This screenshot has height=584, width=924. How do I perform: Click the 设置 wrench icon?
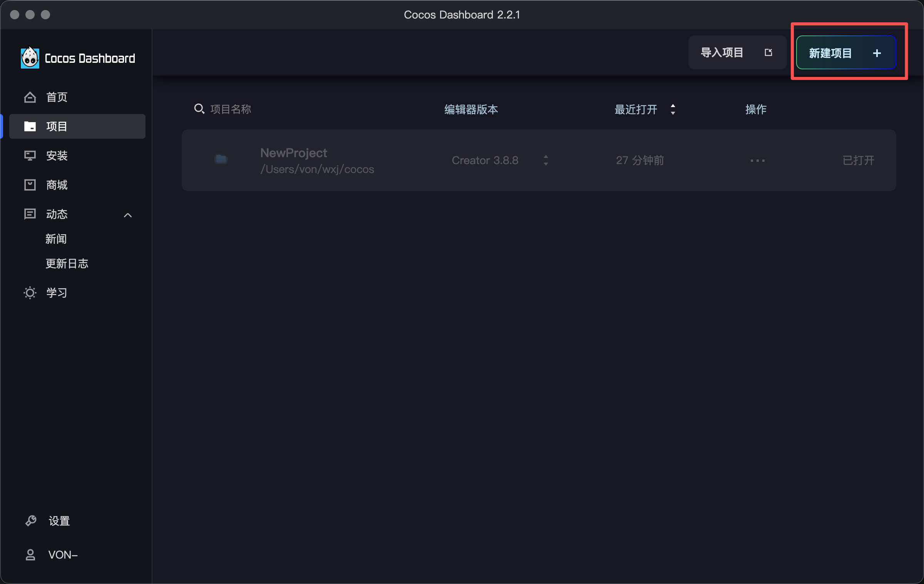31,521
